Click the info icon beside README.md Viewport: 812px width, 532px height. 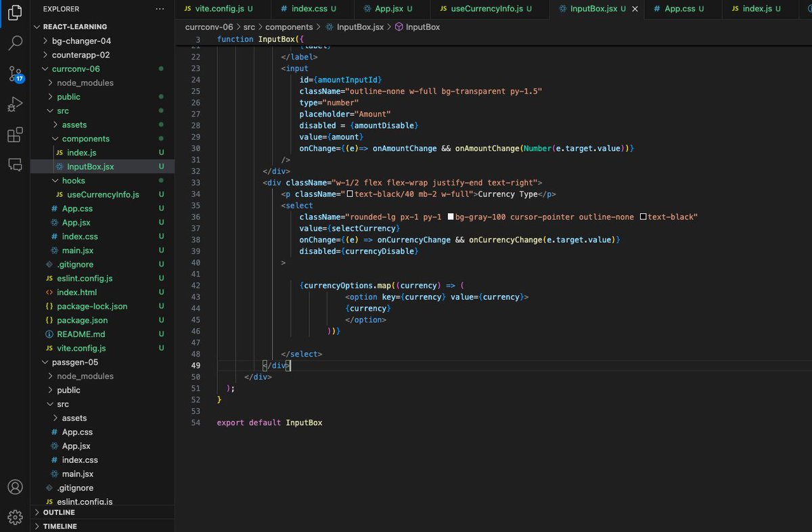[49, 334]
